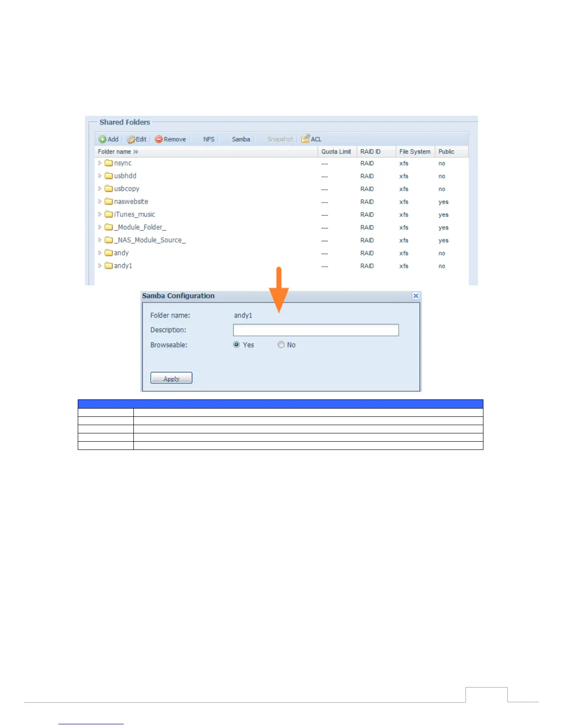Click the Remove label in toolbar
Screen dimensions: 563x728
pyautogui.click(x=175, y=139)
